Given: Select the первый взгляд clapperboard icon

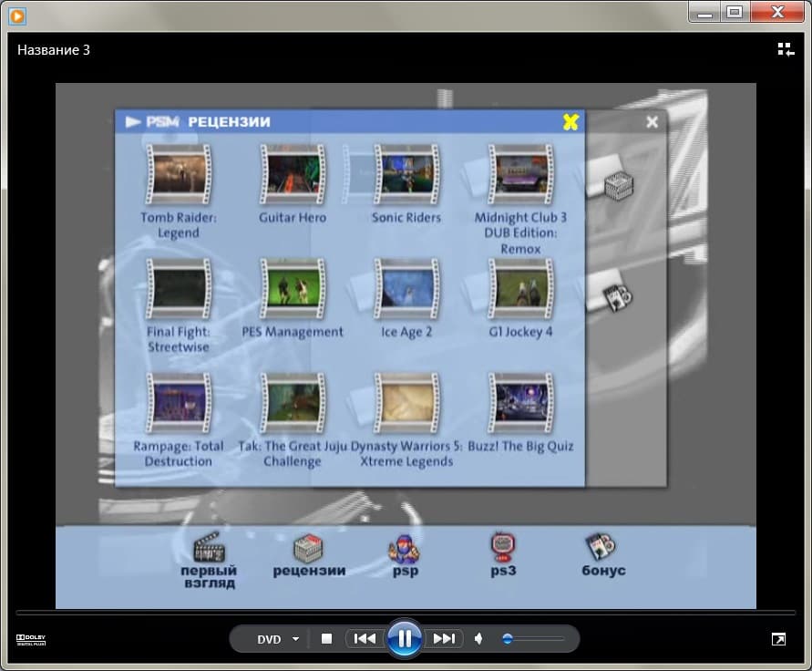Looking at the screenshot, I should coord(209,547).
